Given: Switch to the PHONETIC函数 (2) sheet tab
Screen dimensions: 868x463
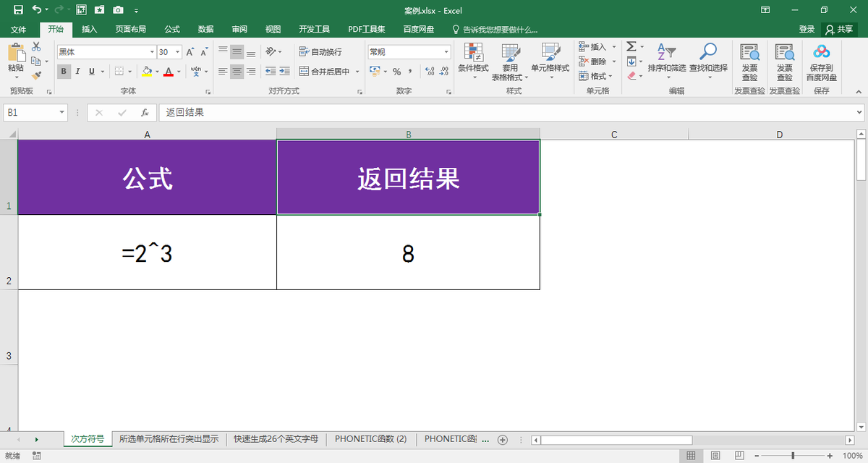Looking at the screenshot, I should pos(370,439).
